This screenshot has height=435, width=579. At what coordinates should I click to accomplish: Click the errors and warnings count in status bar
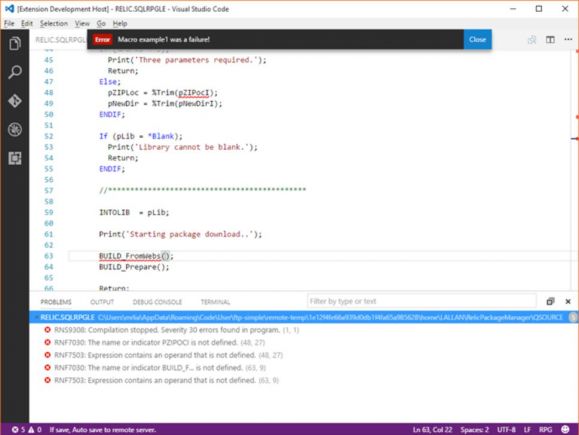(x=26, y=429)
